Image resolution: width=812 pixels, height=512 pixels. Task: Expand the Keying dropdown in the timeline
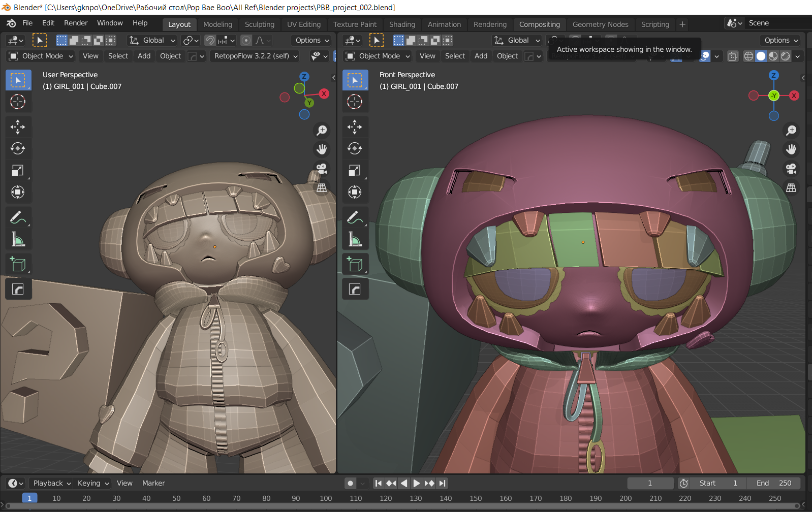93,483
